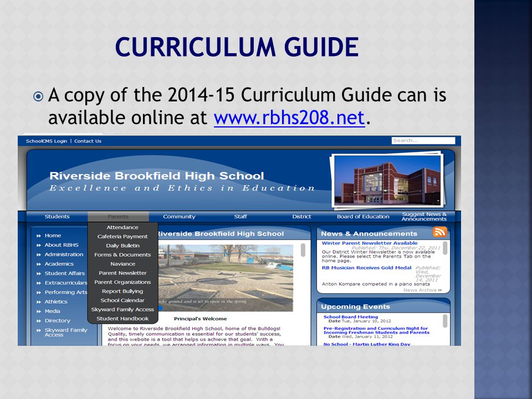Open No School - Martin Luther King Day

[x=367, y=344]
